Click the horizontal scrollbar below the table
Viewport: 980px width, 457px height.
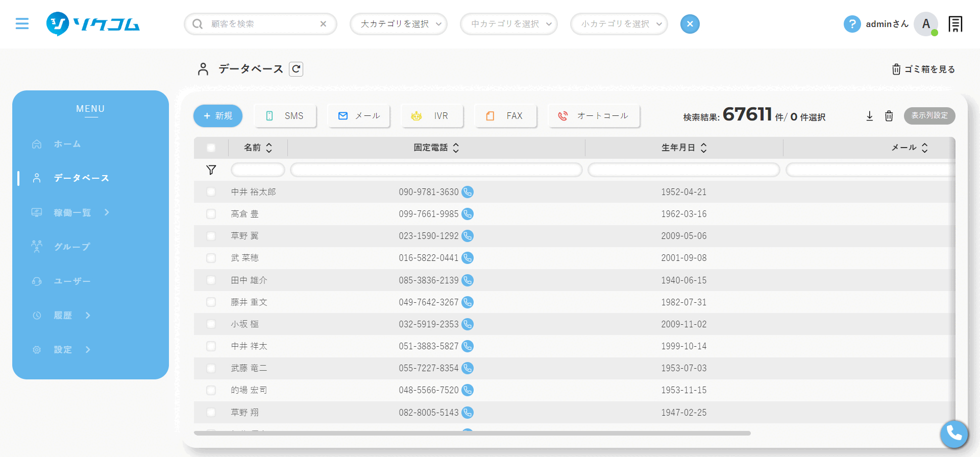pyautogui.click(x=472, y=433)
